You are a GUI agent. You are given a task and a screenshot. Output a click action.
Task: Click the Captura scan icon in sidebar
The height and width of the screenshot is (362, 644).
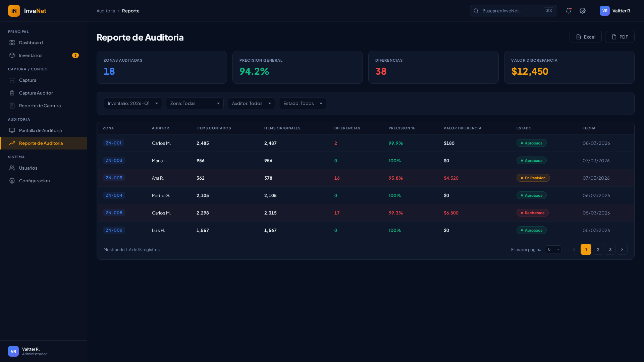point(12,80)
